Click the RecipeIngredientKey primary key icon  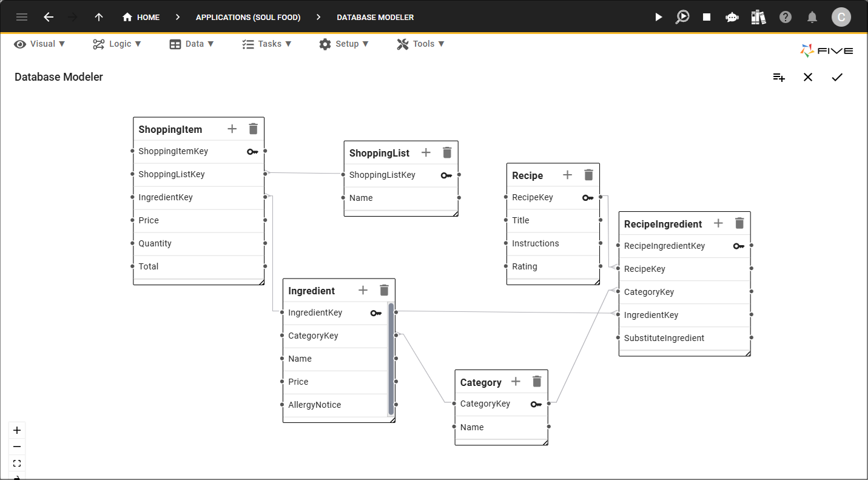click(x=739, y=246)
